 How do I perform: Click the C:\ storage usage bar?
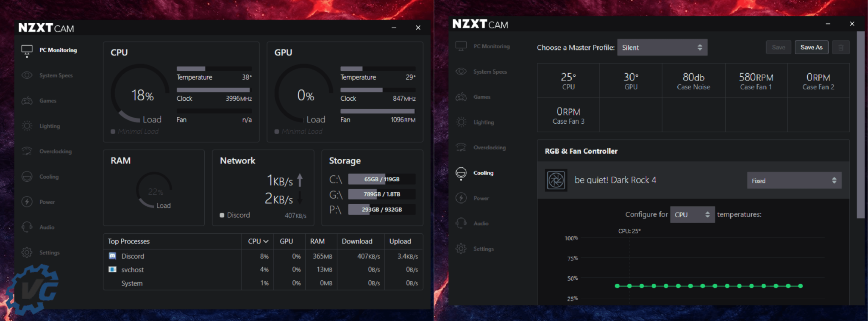pyautogui.click(x=381, y=180)
